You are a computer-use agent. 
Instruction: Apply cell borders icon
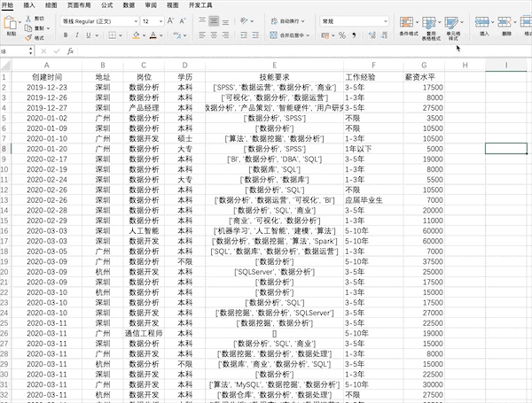(113, 35)
